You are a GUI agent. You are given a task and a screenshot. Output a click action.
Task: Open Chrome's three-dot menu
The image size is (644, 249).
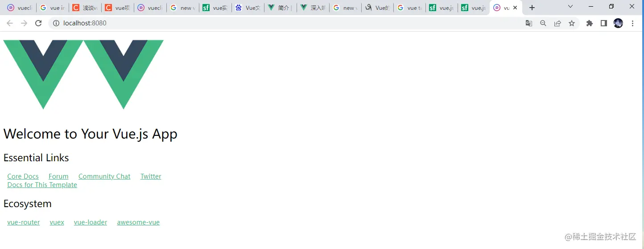click(632, 23)
